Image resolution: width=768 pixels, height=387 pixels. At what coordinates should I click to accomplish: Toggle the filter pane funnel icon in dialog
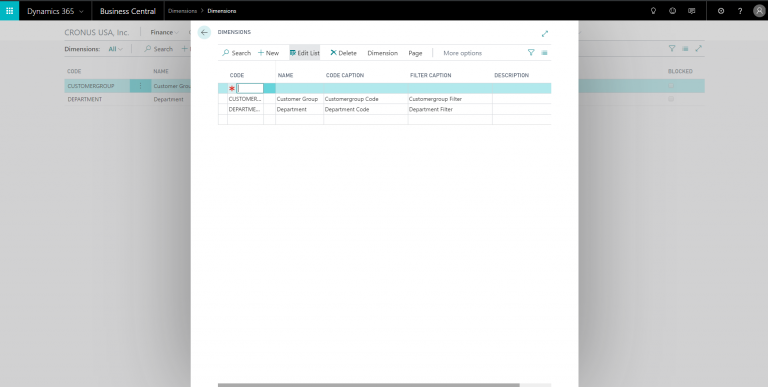531,52
